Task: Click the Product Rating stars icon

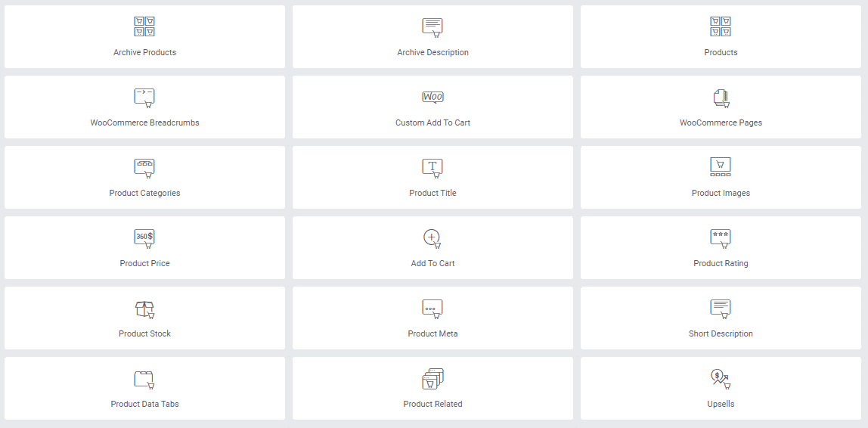Action: [721, 238]
